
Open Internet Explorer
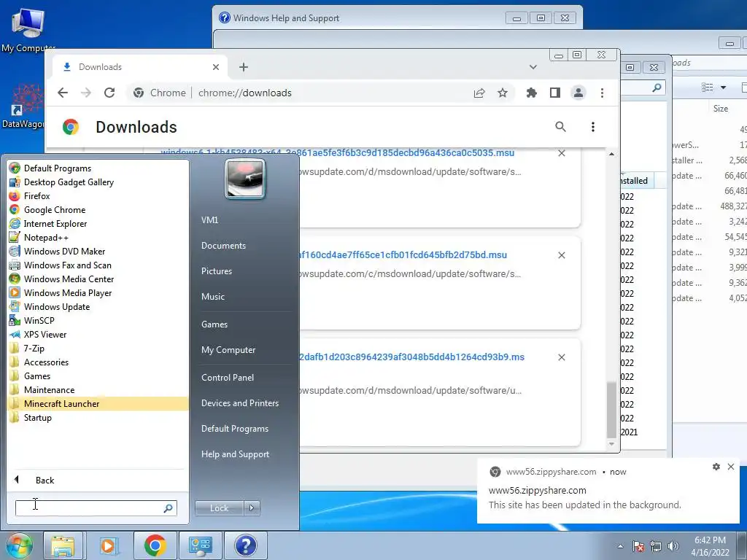98,223
